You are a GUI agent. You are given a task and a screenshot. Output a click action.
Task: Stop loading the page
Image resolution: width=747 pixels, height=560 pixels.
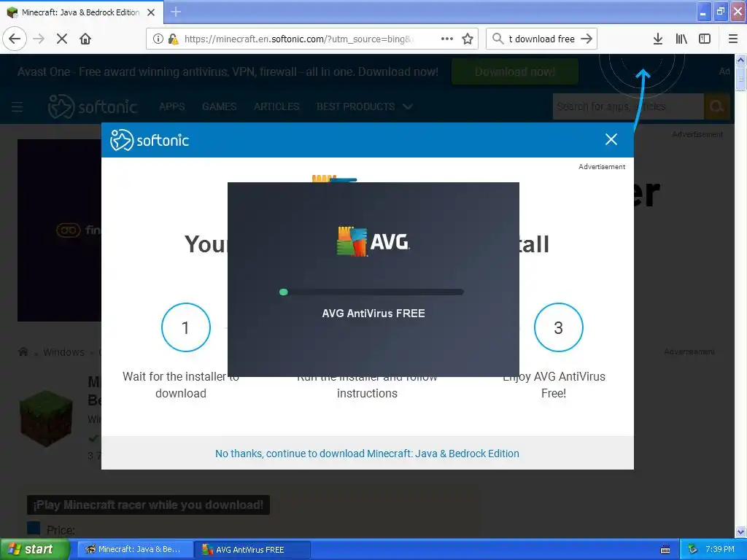pyautogui.click(x=62, y=39)
